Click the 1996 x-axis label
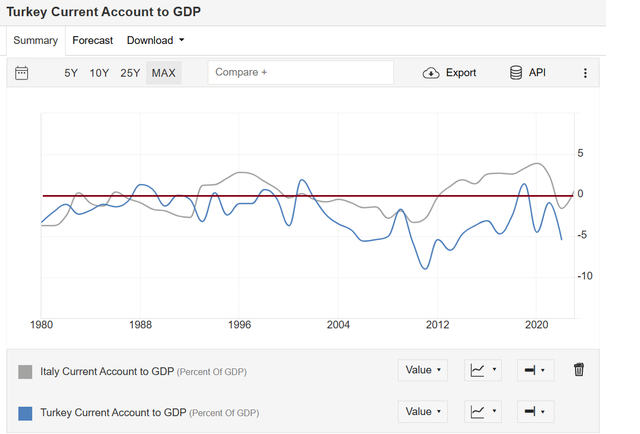The image size is (640, 434). coord(240,325)
